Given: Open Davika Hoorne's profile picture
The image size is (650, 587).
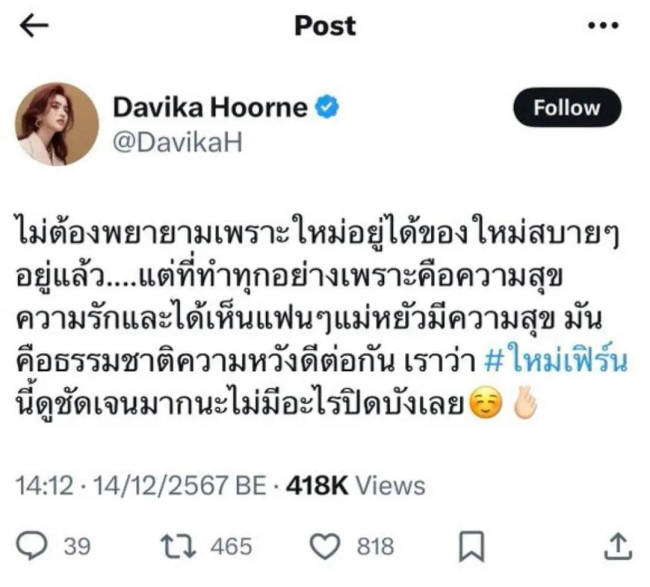Looking at the screenshot, I should coord(57,124).
